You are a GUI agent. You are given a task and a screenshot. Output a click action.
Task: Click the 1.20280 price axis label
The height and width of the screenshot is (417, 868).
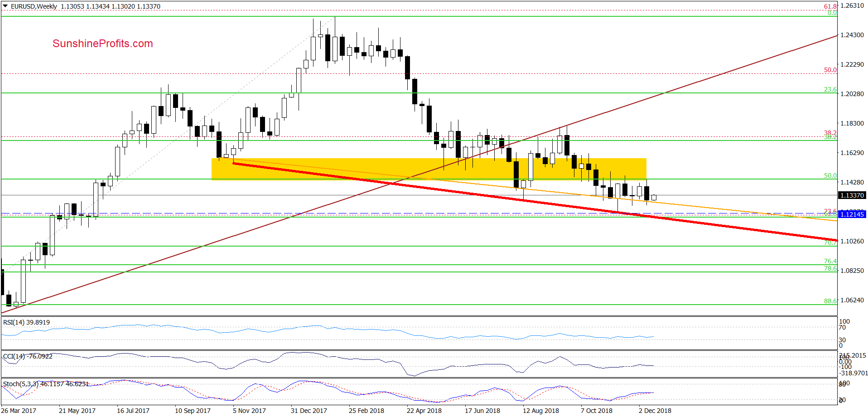(852, 94)
